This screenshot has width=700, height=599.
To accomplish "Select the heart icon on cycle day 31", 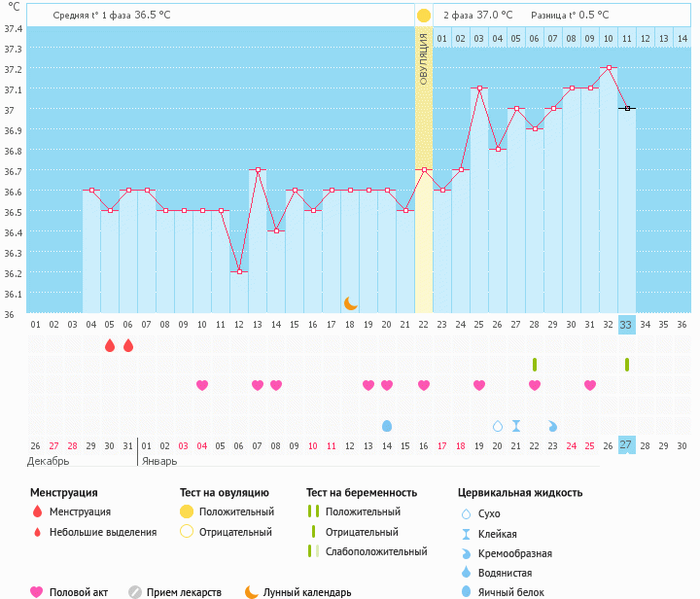I will pos(590,385).
